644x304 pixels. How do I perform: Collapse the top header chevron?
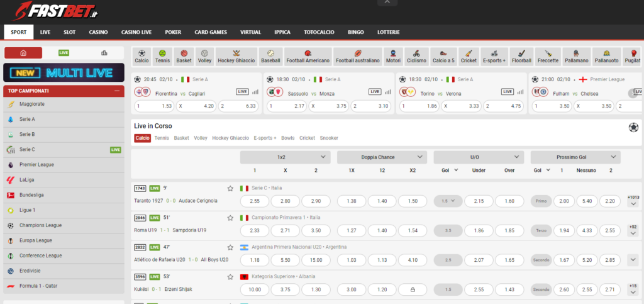[387, 3]
